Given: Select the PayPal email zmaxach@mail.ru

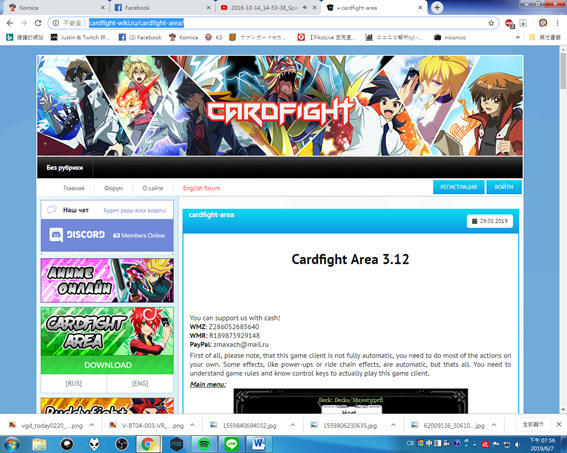Looking at the screenshot, I should point(241,344).
